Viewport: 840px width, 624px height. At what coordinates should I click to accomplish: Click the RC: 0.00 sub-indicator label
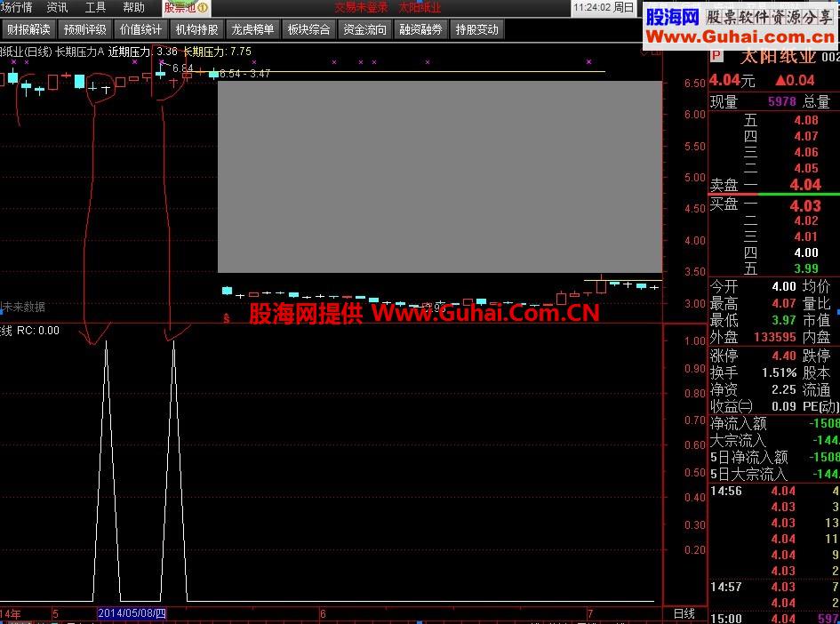(x=38, y=331)
